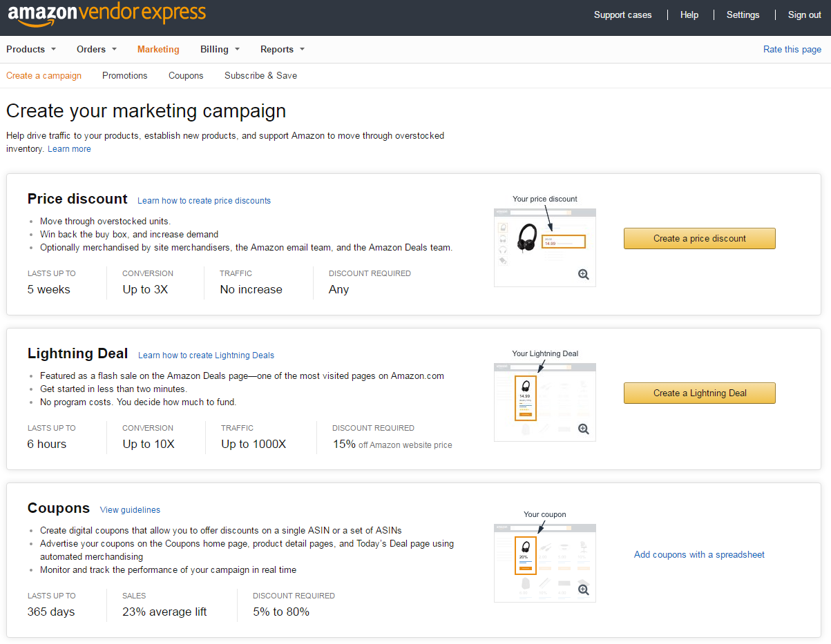Viewport: 831px width, 644px height.
Task: Open the coupon preview thumbnail
Action: (545, 563)
